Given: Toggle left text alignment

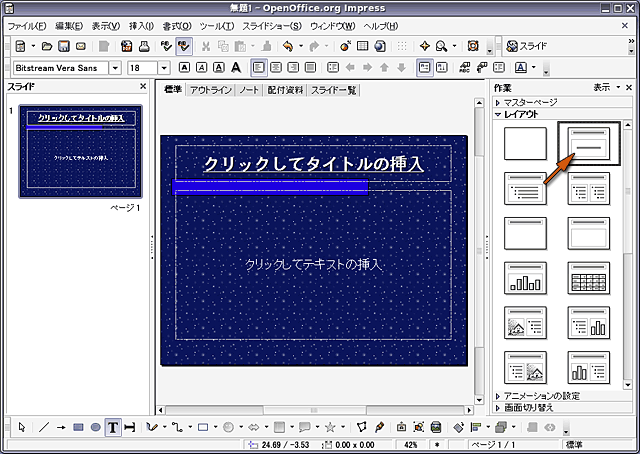Looking at the screenshot, I should pyautogui.click(x=259, y=68).
